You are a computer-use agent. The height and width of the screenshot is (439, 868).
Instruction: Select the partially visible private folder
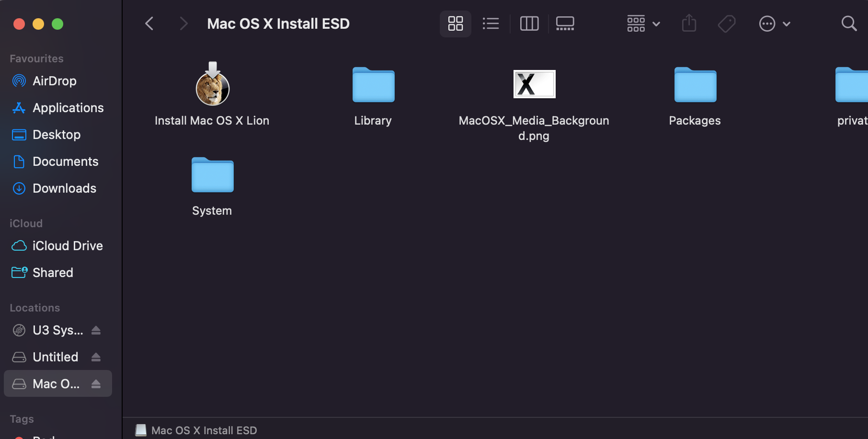tap(852, 84)
